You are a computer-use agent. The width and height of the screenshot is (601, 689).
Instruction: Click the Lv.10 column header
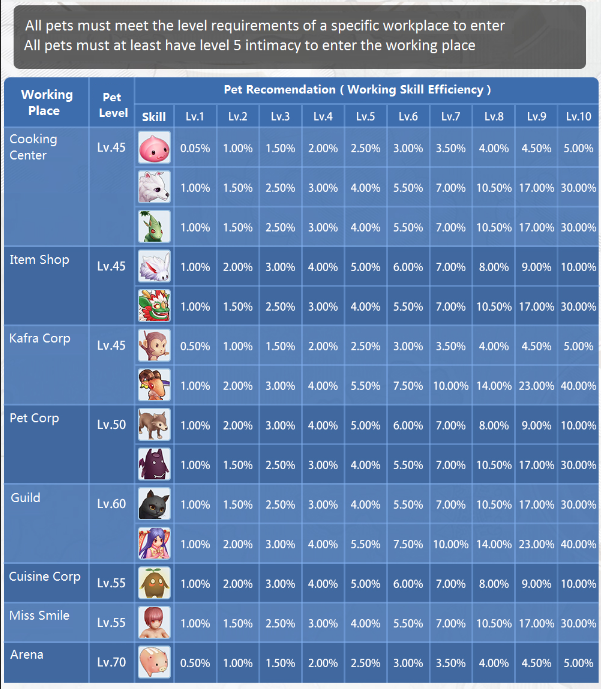tap(578, 116)
